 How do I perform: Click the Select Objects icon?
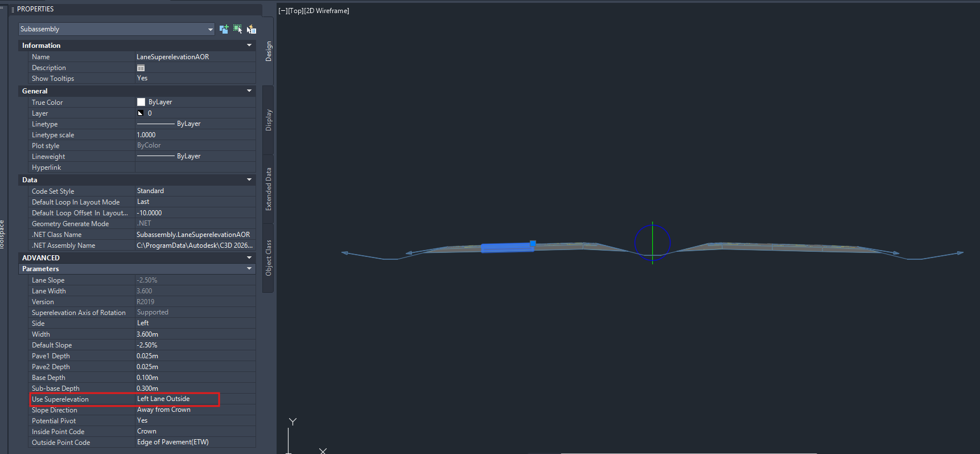(237, 29)
